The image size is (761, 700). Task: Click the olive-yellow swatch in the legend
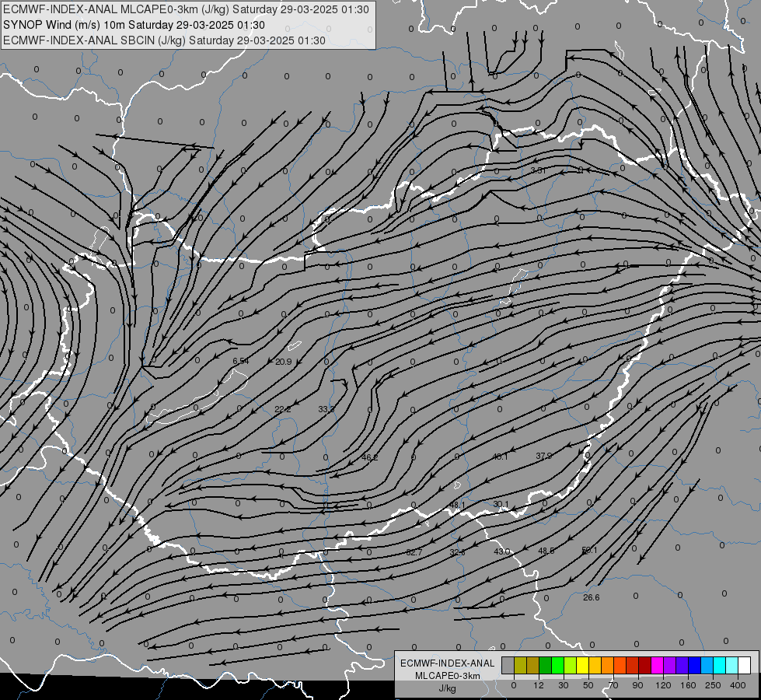click(x=520, y=665)
